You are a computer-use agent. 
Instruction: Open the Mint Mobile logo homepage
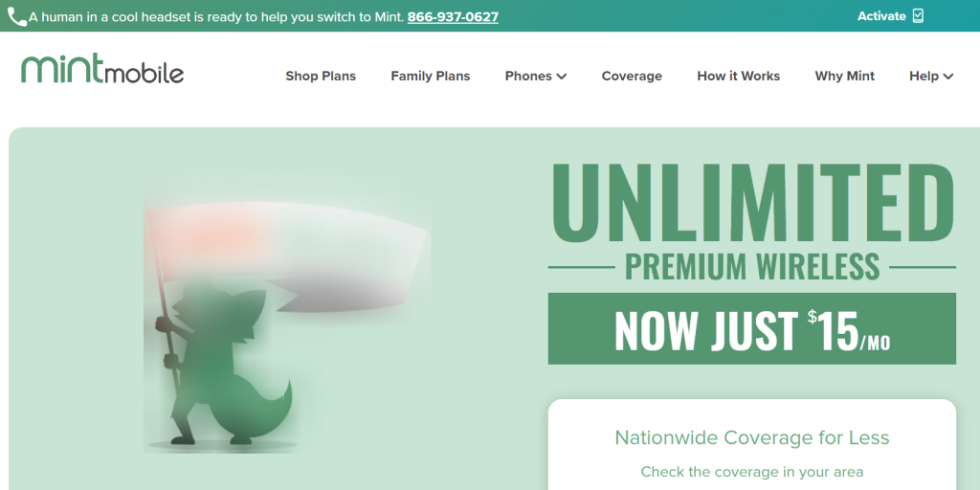102,68
